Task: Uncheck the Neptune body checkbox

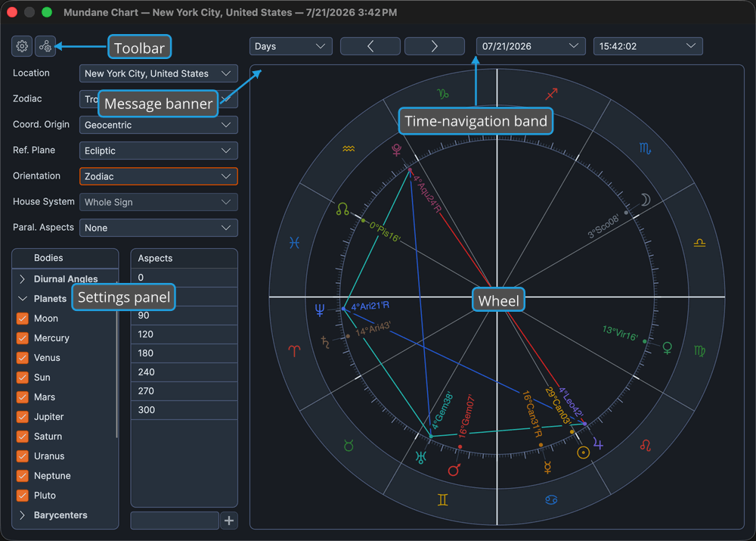Action: pos(22,476)
